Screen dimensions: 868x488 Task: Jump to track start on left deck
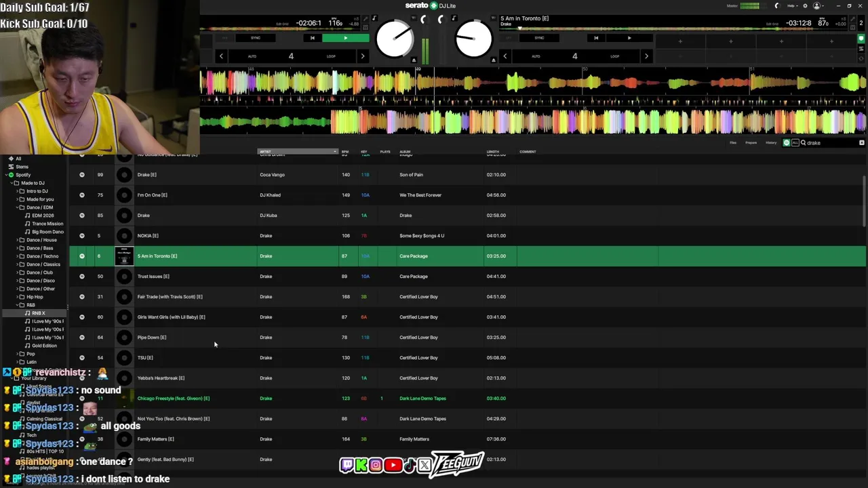[312, 38]
